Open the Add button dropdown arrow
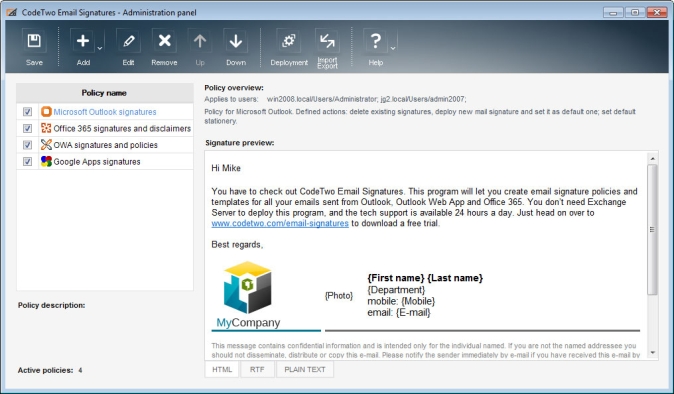Screen dimensions: 674x394 (x=100, y=48)
